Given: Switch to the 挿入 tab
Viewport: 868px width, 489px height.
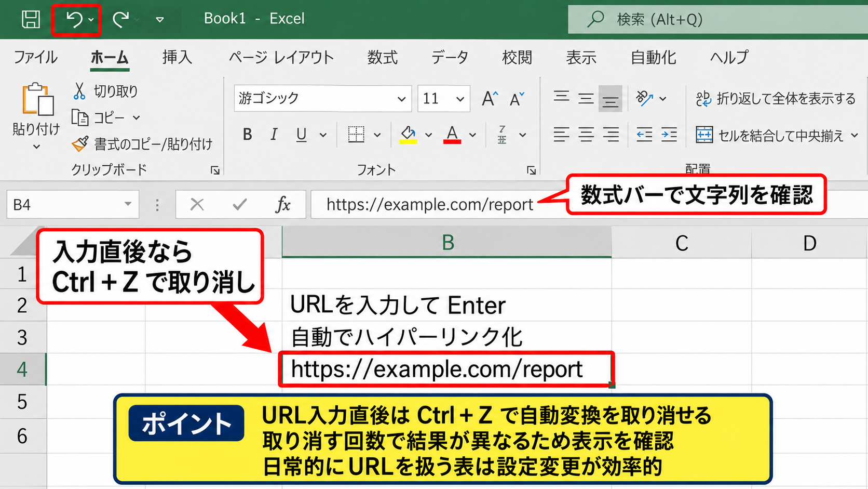Looking at the screenshot, I should [177, 57].
